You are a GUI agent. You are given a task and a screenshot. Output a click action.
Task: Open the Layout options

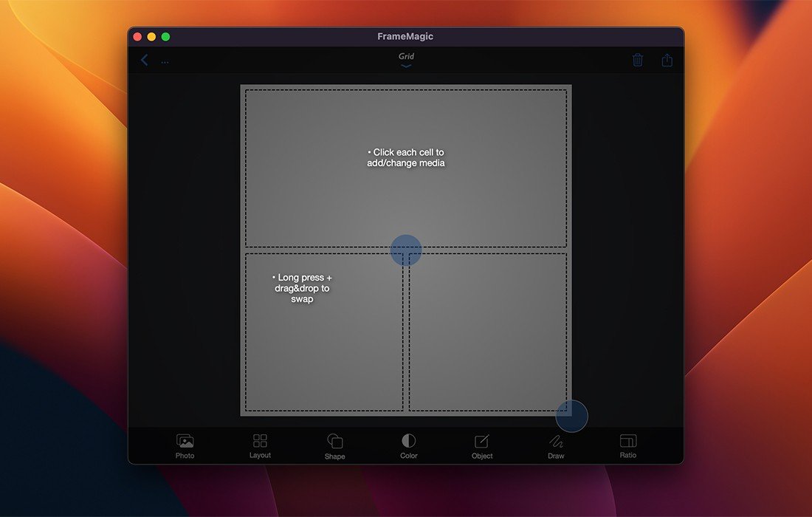tap(260, 445)
